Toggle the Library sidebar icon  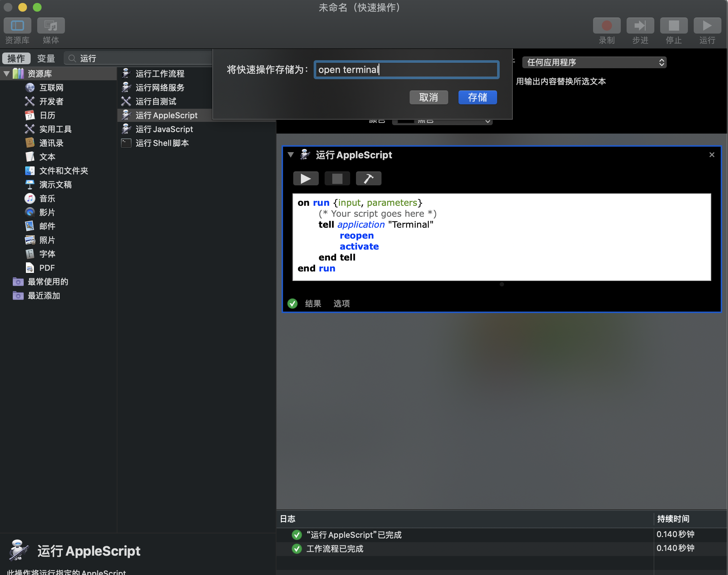[18, 26]
